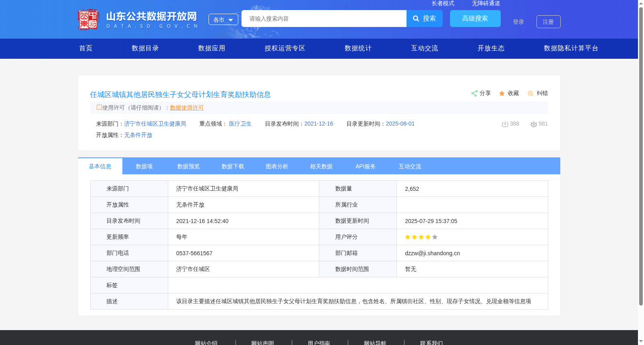Click the star favorite icon 收藏
644x345 pixels.
click(502, 93)
